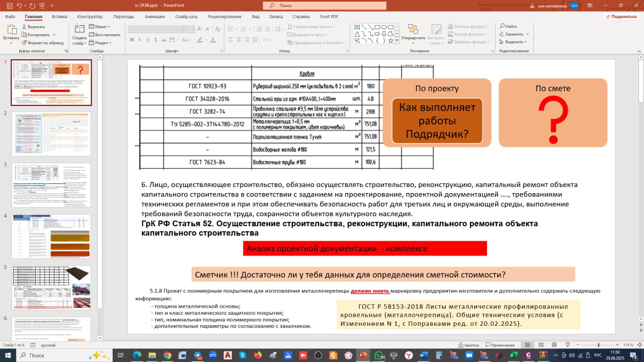This screenshot has height=362, width=644.
Task: Click the zoom slider in status bar
Action: 599,345
